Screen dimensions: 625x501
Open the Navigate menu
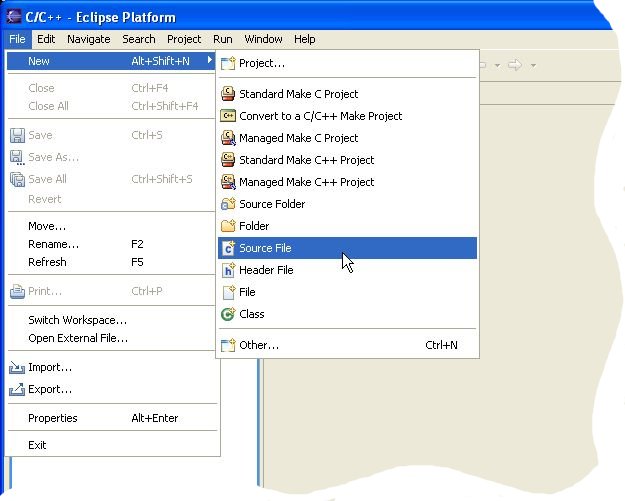[88, 39]
